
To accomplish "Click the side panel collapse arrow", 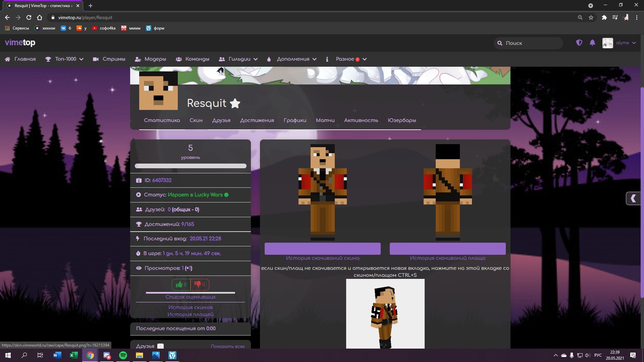I will click(x=634, y=198).
